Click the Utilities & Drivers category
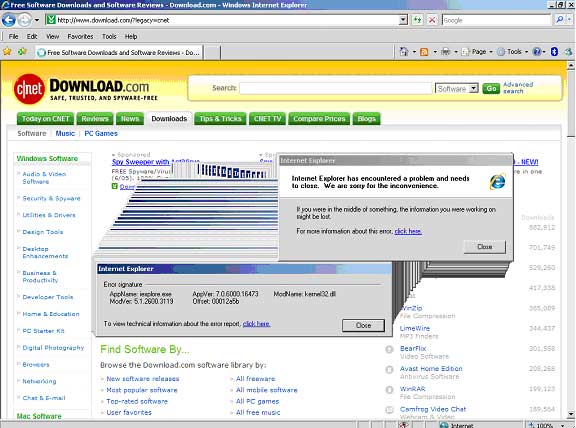 [x=49, y=215]
